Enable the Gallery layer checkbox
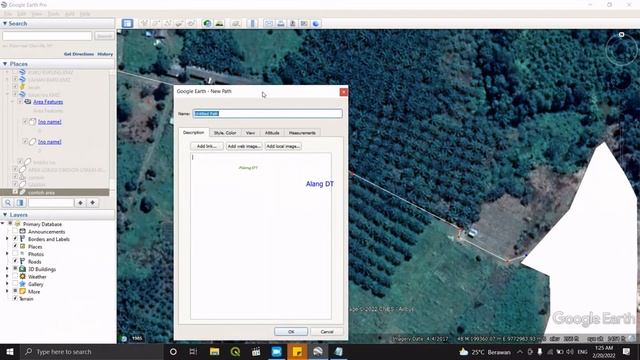This screenshot has height=360, width=640. point(15,284)
